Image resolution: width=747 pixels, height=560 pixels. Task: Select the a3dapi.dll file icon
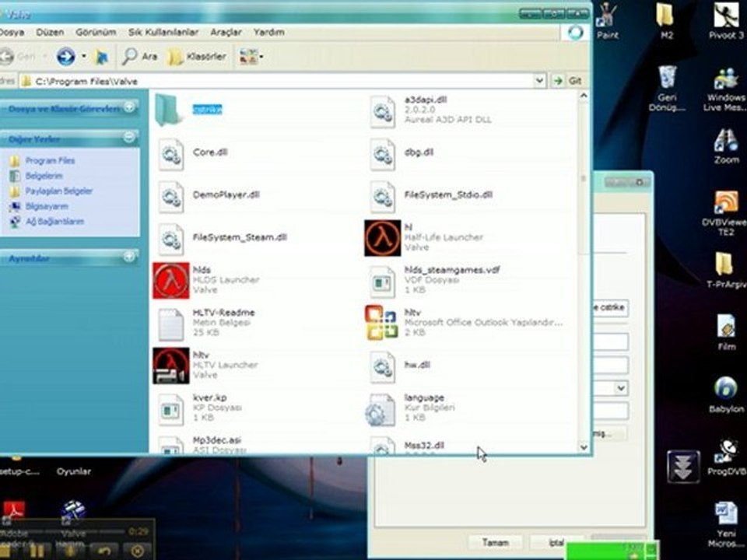(383, 111)
